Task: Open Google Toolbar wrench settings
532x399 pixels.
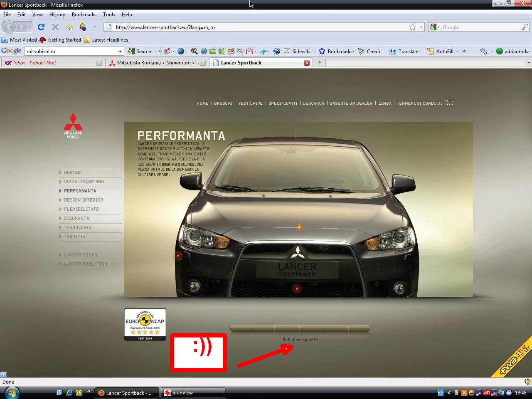Action: coord(483,52)
